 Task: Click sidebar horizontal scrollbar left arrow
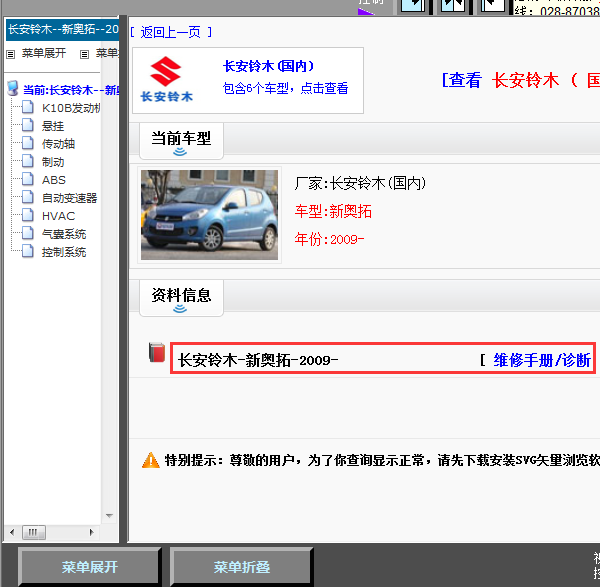(x=12, y=532)
